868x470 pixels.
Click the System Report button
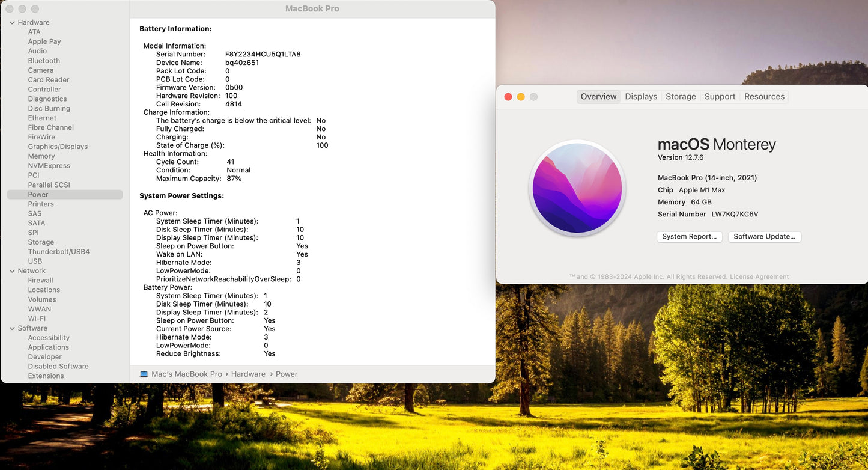(x=689, y=237)
